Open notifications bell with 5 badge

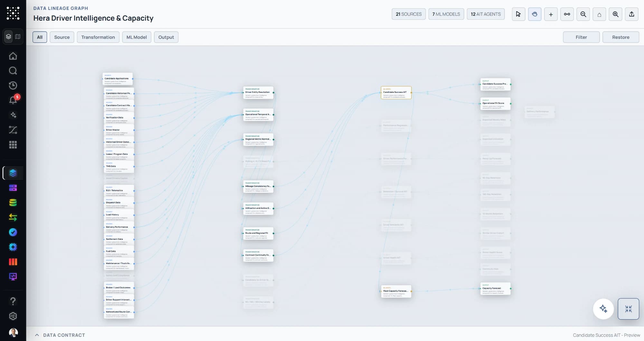14,100
